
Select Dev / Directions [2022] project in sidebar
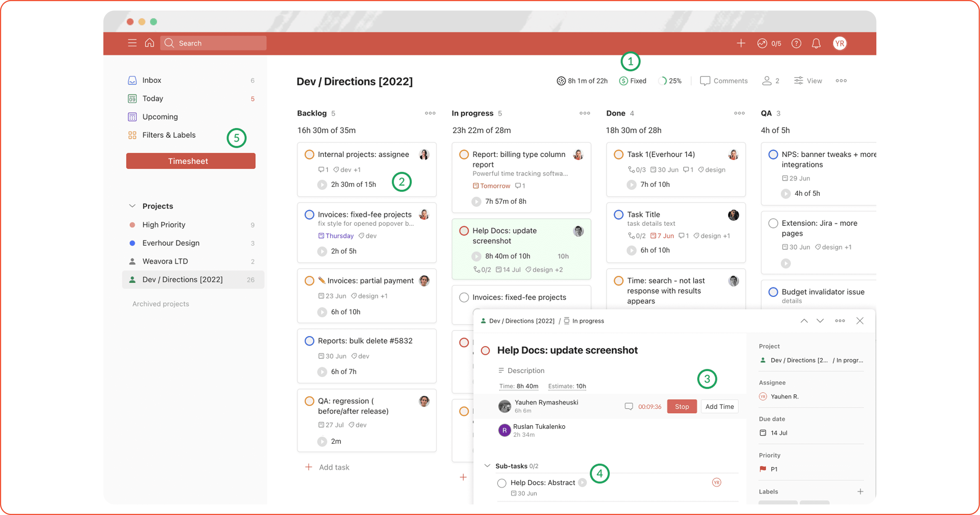[193, 280]
